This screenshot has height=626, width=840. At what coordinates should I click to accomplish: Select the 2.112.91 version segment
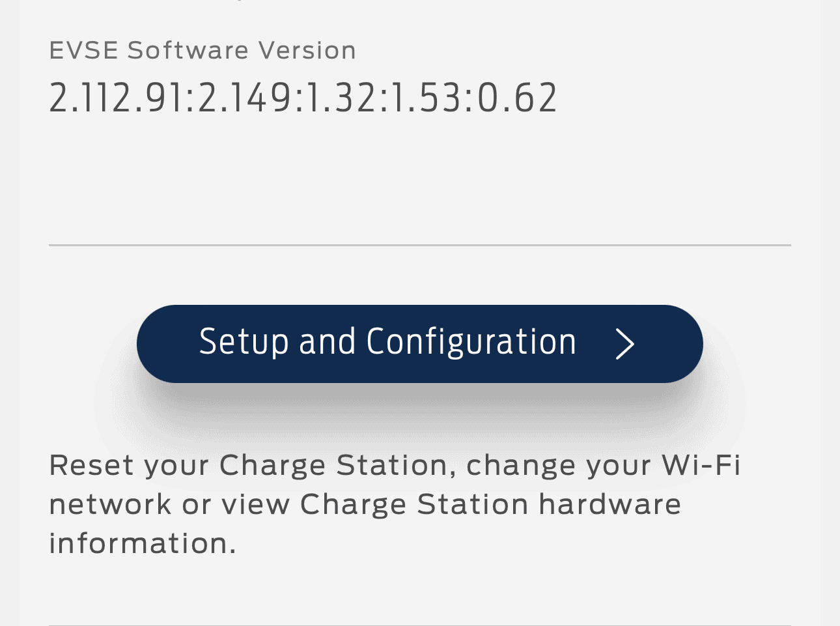117,99
